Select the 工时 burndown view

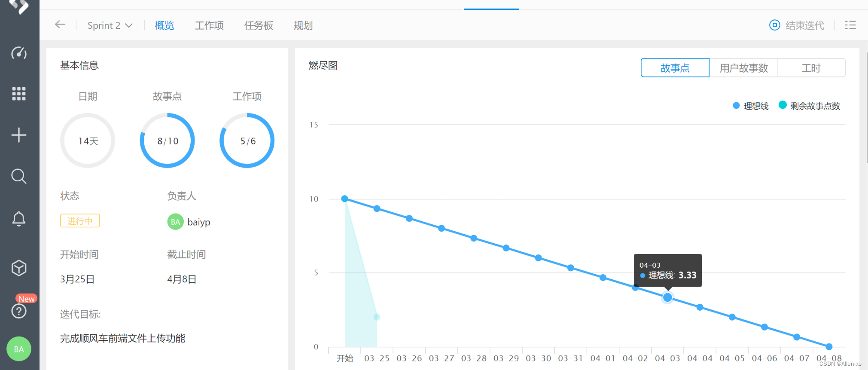tap(811, 68)
